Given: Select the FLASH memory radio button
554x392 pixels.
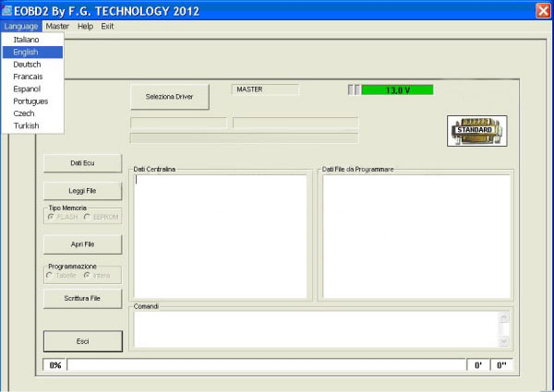Looking at the screenshot, I should tap(52, 218).
